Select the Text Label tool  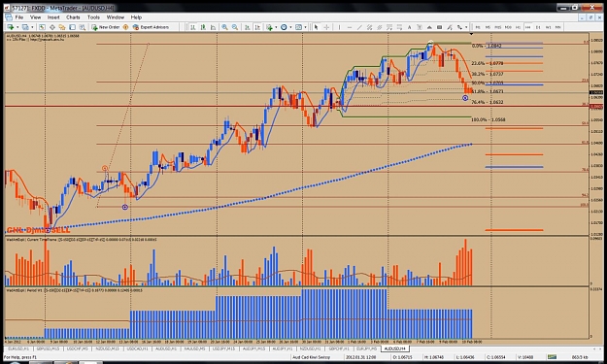coord(420,27)
